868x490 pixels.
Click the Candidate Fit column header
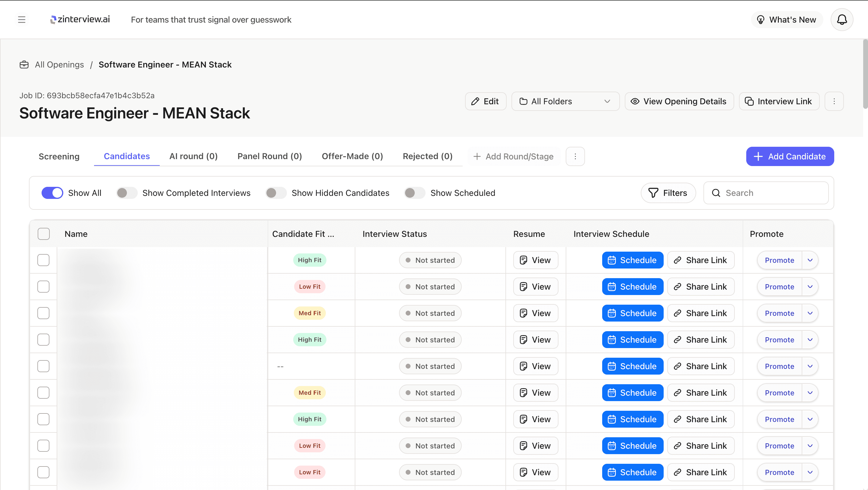(303, 234)
